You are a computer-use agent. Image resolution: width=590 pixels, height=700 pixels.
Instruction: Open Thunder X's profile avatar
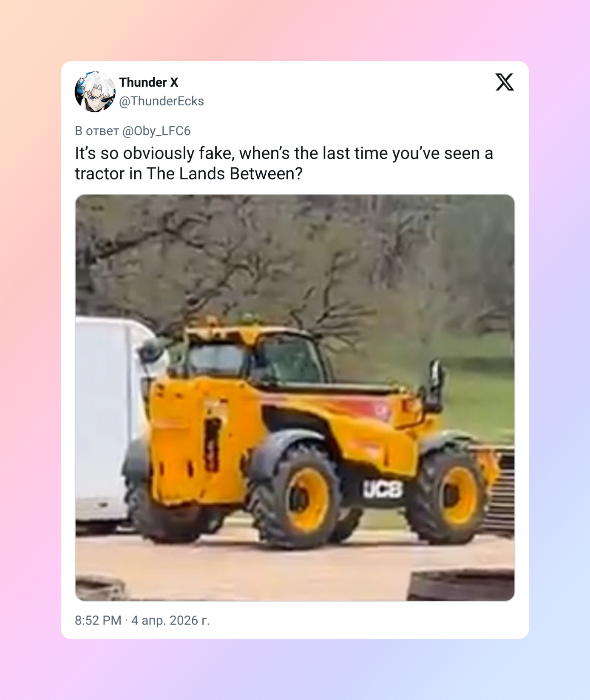95,92
